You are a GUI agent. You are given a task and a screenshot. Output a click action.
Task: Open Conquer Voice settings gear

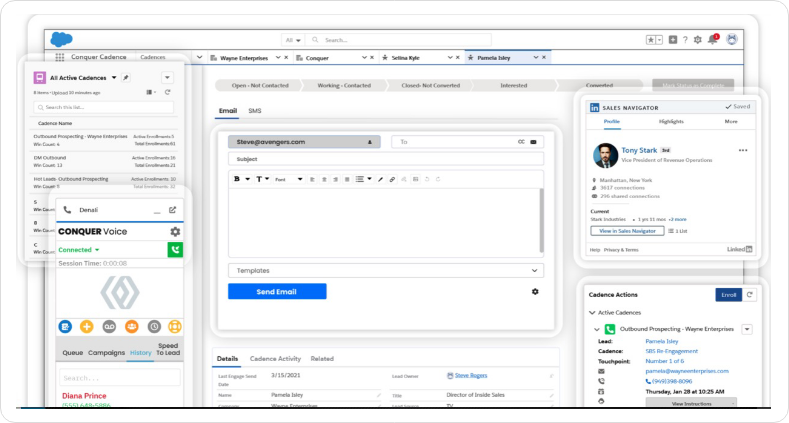[x=175, y=231]
